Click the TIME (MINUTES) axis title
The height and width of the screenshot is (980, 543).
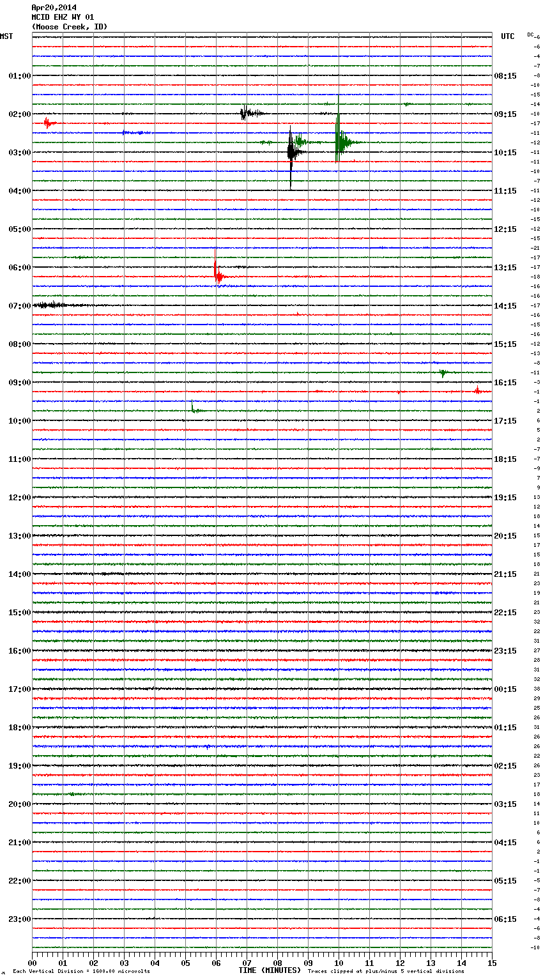pyautogui.click(x=270, y=970)
